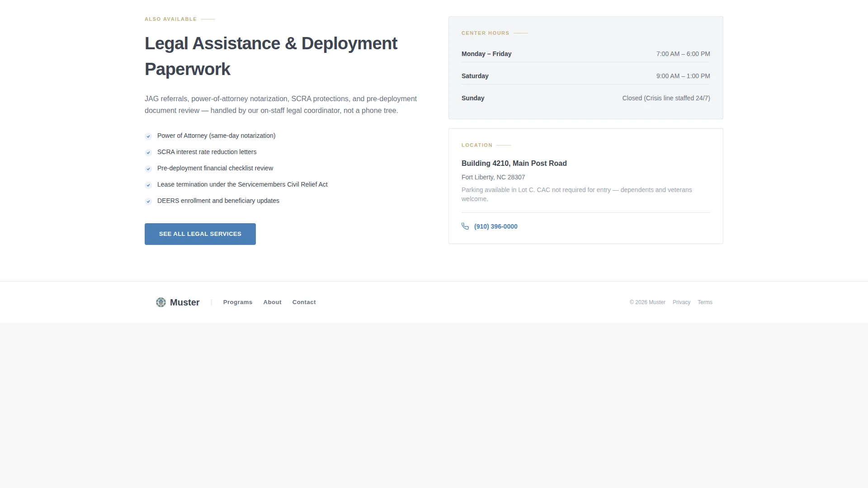Screen dimensions: 868x488
Task: Click Closed (Crisis line staffed 24/7) text
Action: click(x=666, y=98)
